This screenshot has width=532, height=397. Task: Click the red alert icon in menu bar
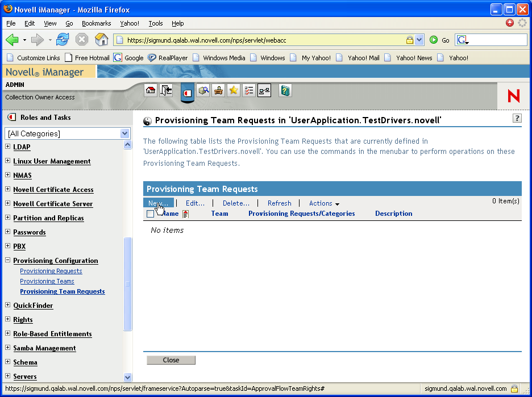[510, 23]
